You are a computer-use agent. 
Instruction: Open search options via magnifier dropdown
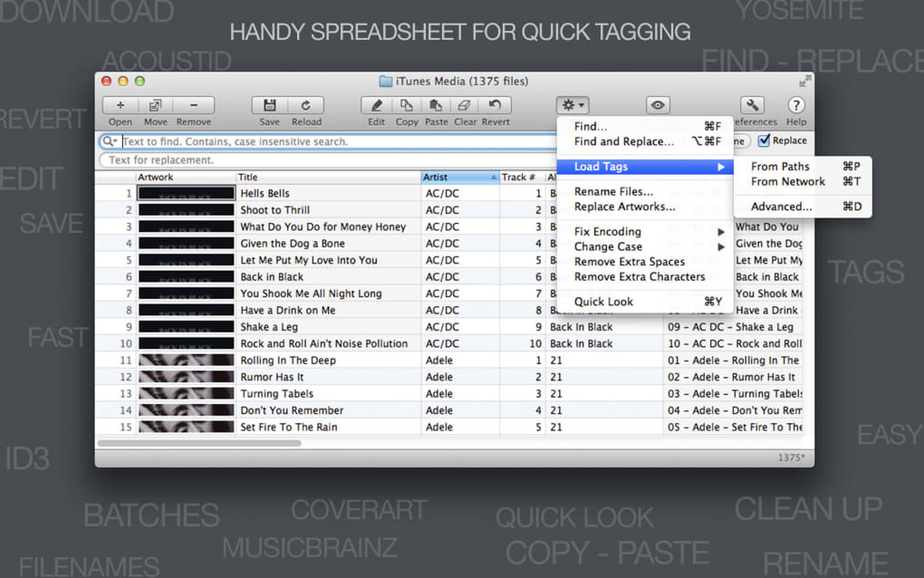coord(110,141)
